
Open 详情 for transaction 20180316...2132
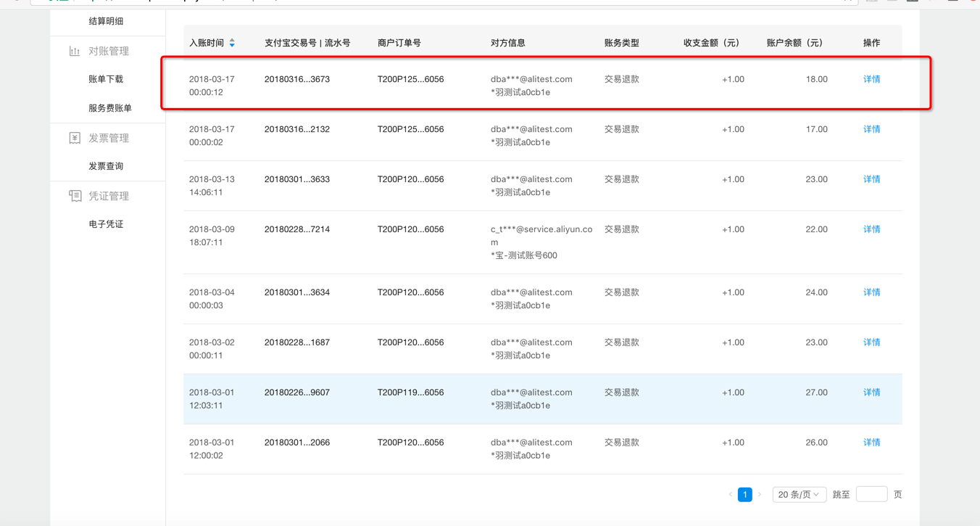[872, 129]
